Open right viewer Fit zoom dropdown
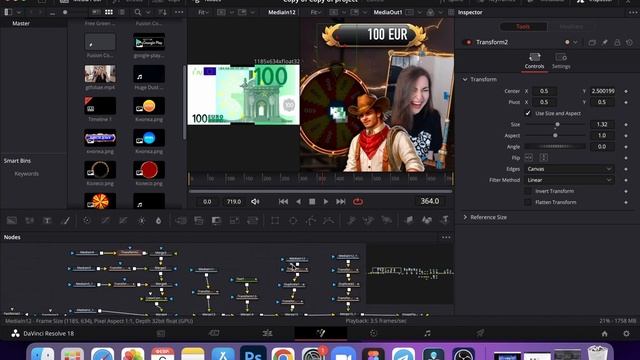 [x=316, y=12]
